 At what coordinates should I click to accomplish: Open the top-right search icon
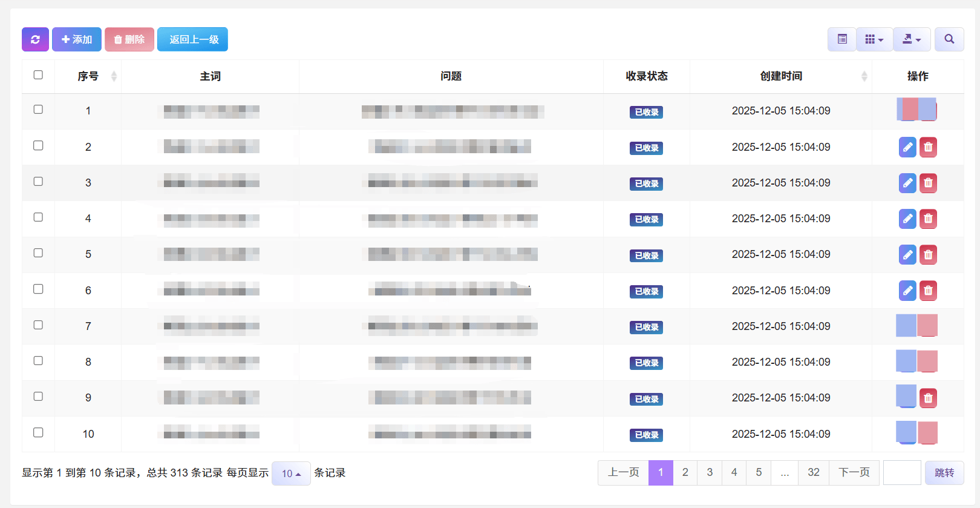click(x=949, y=39)
